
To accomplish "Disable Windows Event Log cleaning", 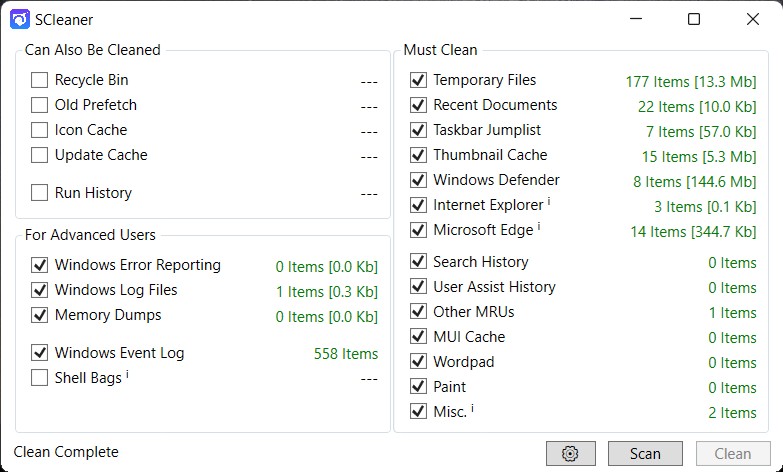I will [39, 353].
